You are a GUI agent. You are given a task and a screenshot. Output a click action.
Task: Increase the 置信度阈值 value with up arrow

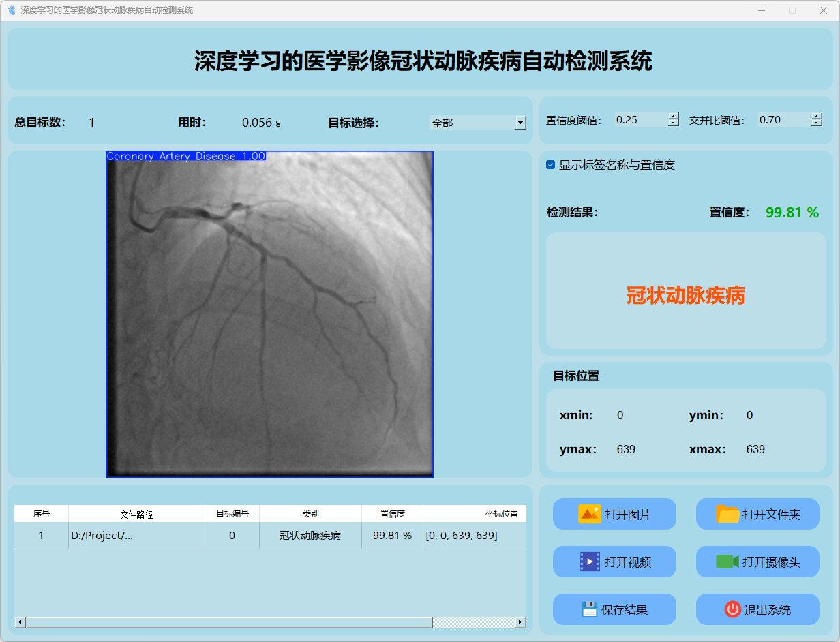point(674,116)
